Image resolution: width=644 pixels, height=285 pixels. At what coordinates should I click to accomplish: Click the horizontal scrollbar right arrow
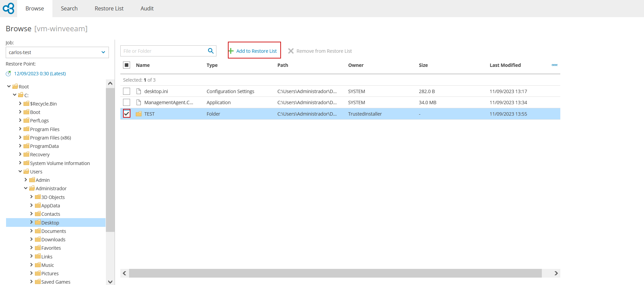click(x=556, y=273)
